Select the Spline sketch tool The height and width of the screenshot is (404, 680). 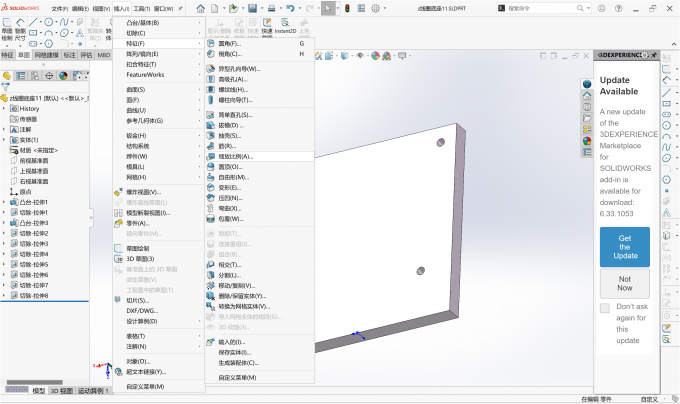coord(64,22)
